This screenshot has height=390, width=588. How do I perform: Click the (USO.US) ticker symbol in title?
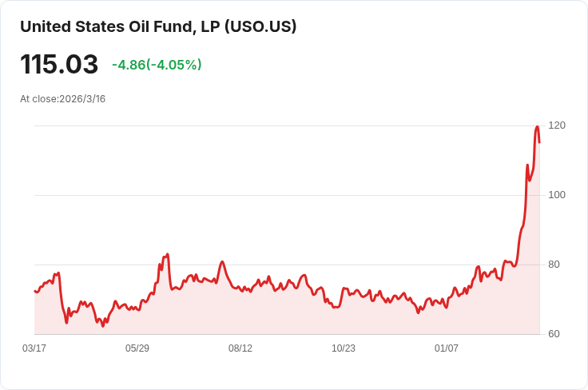pyautogui.click(x=260, y=26)
